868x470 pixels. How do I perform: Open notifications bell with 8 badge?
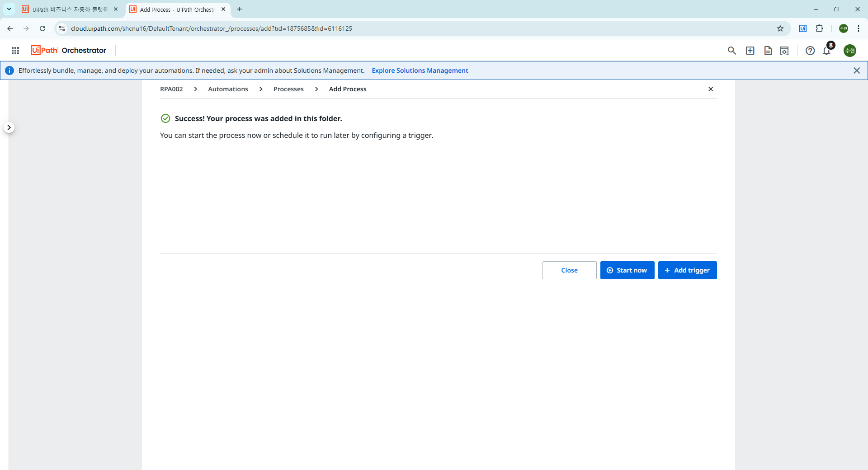(x=827, y=51)
